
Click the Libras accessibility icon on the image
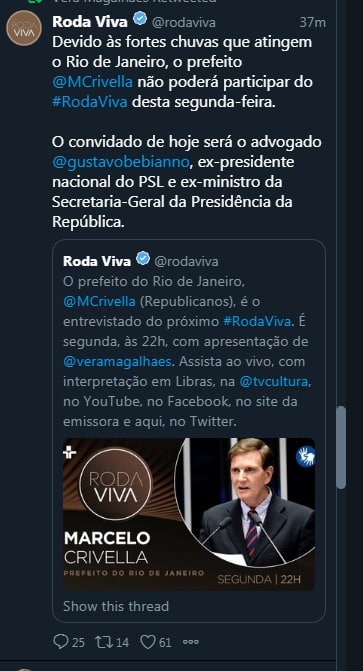point(305,456)
